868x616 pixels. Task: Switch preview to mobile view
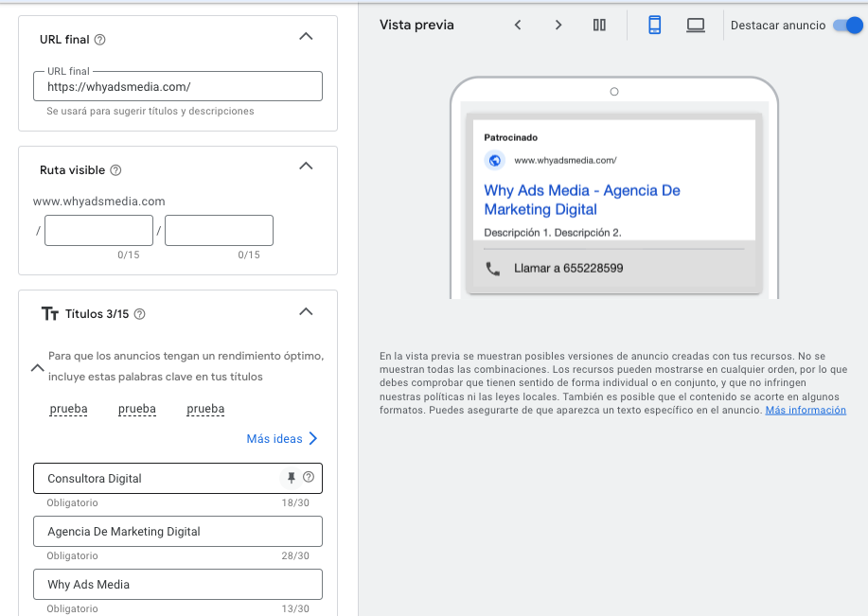[656, 25]
